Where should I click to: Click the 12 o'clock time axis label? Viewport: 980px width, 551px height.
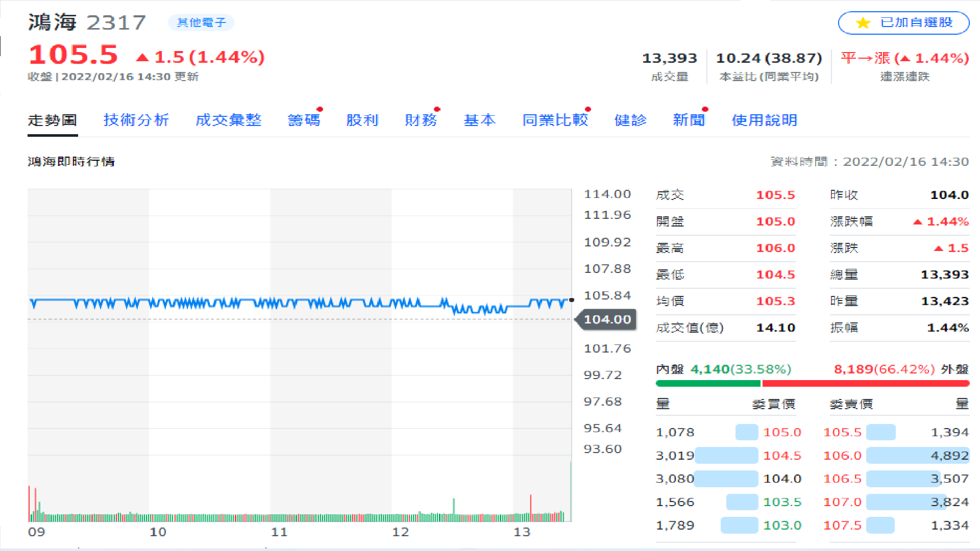[x=401, y=532]
